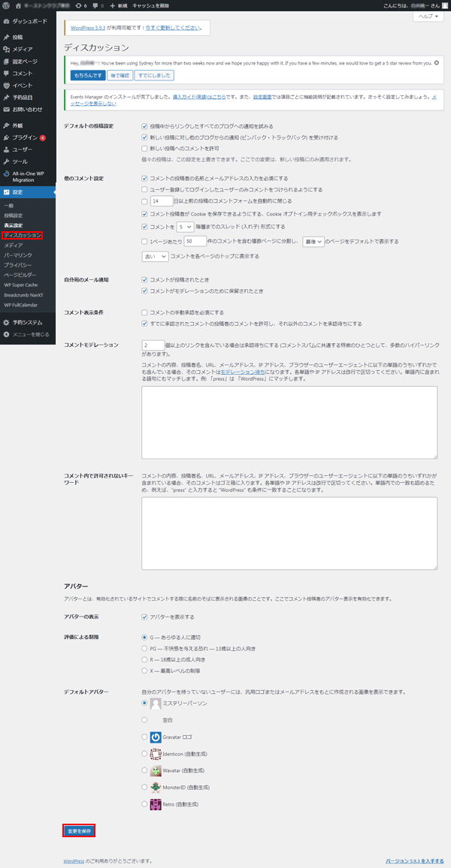Click the メニューを閉じる collapse arrow icon
The height and width of the screenshot is (868, 451).
click(x=6, y=334)
